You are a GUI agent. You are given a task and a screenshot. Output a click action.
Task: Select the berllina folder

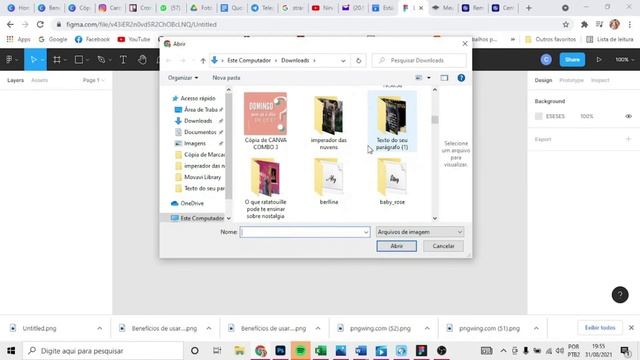329,181
